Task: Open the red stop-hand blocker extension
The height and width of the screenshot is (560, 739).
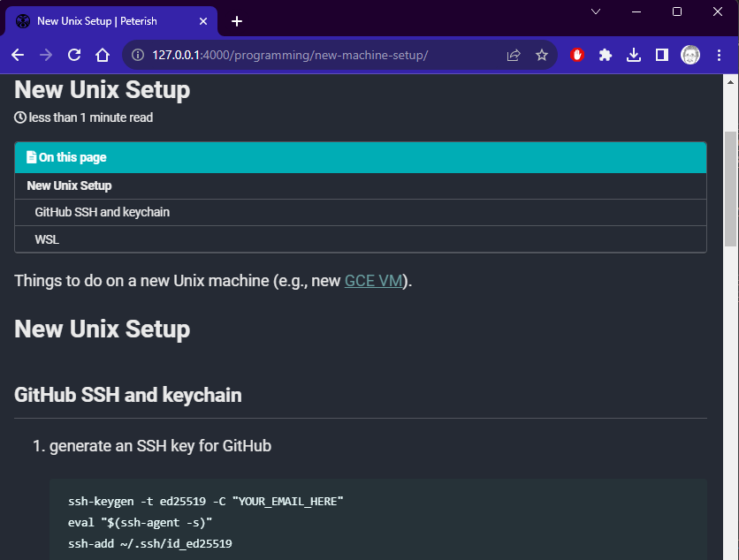Action: tap(577, 55)
